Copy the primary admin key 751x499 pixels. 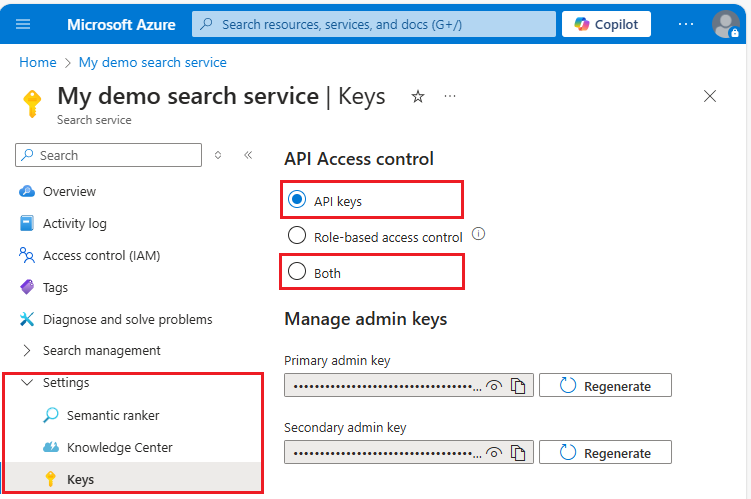(518, 386)
